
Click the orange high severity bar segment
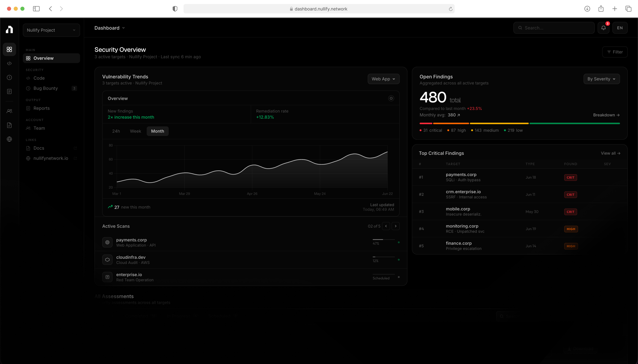point(451,124)
